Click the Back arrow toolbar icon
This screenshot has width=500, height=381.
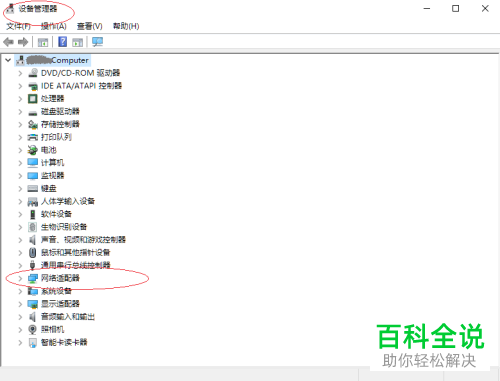point(8,42)
